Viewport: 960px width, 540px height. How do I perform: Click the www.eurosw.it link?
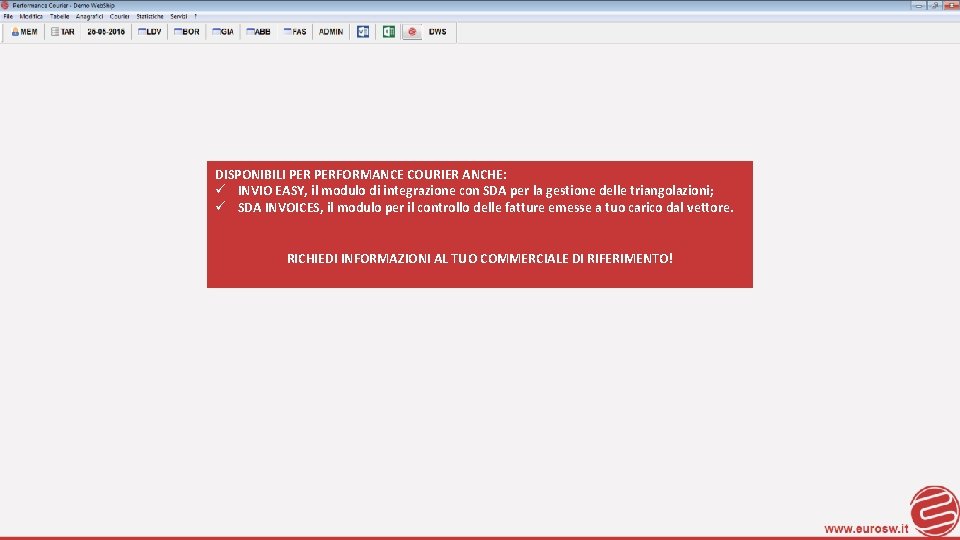(866, 529)
